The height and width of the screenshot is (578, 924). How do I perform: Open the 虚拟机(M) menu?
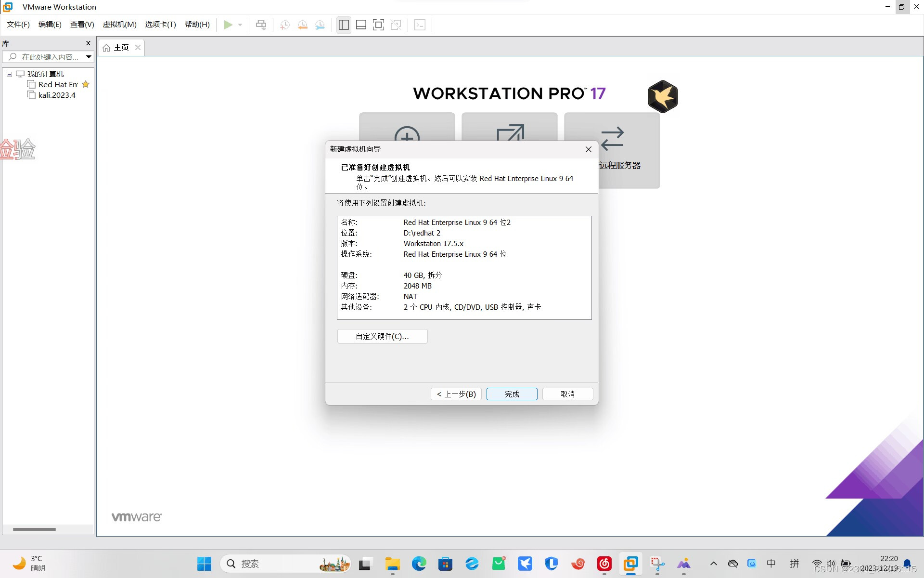point(119,25)
